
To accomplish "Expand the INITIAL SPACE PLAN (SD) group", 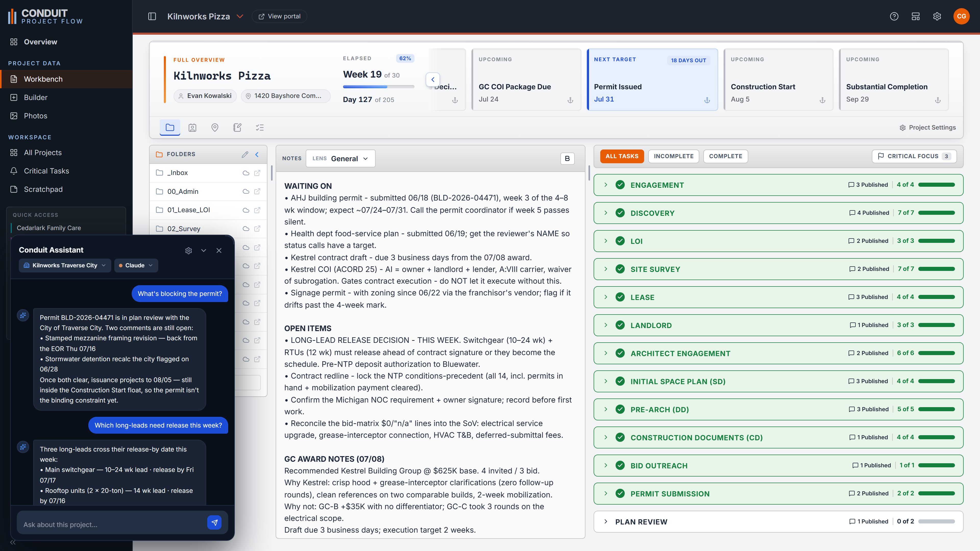I will click(606, 381).
